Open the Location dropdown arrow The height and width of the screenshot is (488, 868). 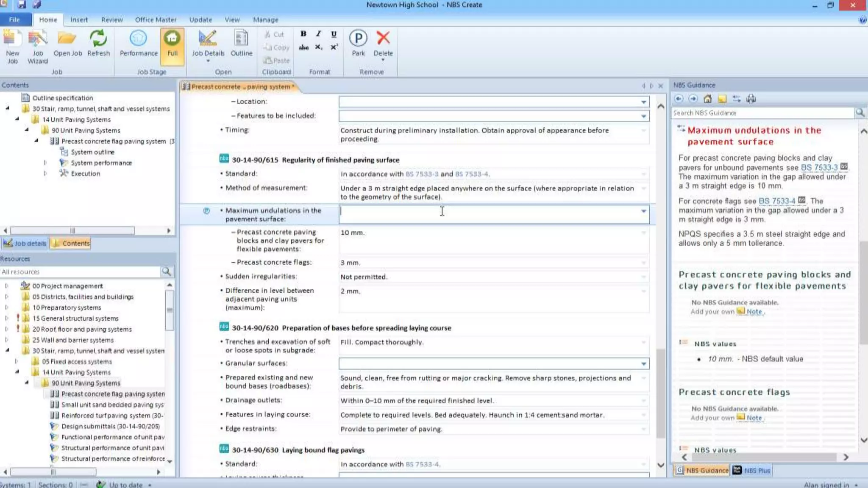pos(643,102)
